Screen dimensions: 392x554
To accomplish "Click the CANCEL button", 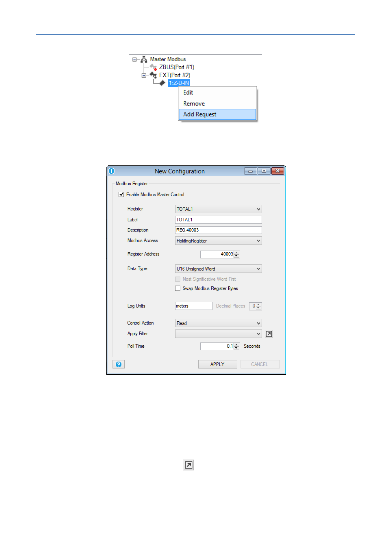I will [260, 364].
